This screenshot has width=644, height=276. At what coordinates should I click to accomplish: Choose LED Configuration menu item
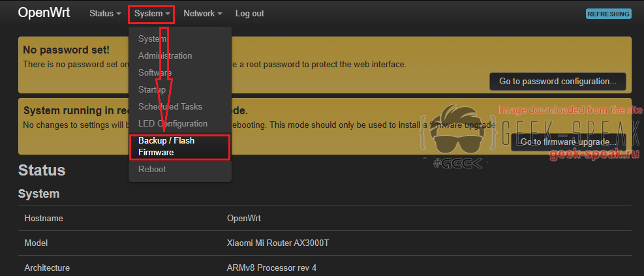[173, 123]
